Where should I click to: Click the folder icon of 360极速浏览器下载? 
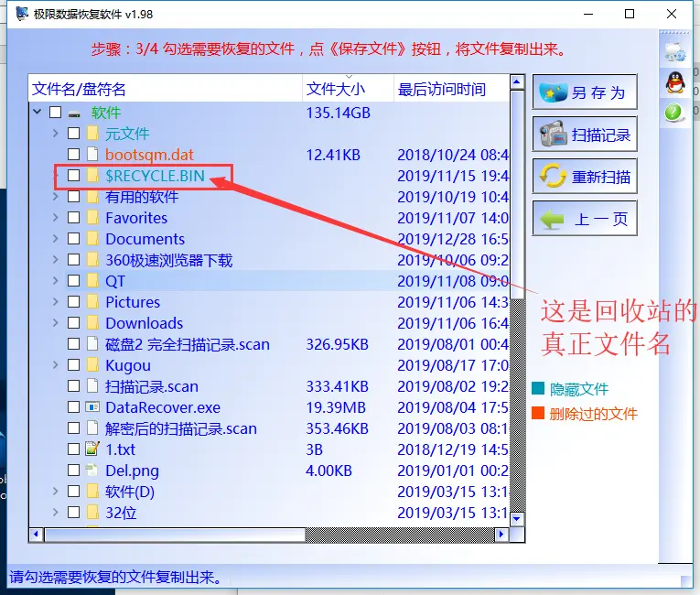(92, 260)
